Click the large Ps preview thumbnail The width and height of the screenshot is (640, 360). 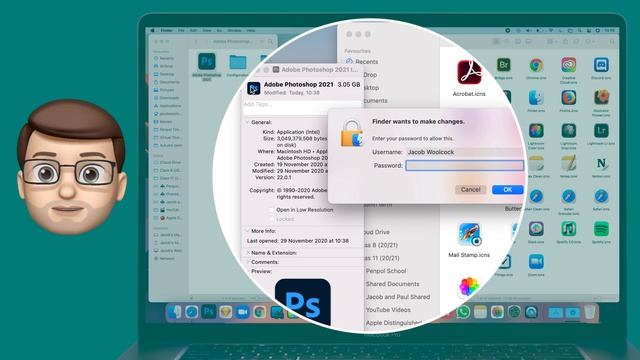(303, 302)
